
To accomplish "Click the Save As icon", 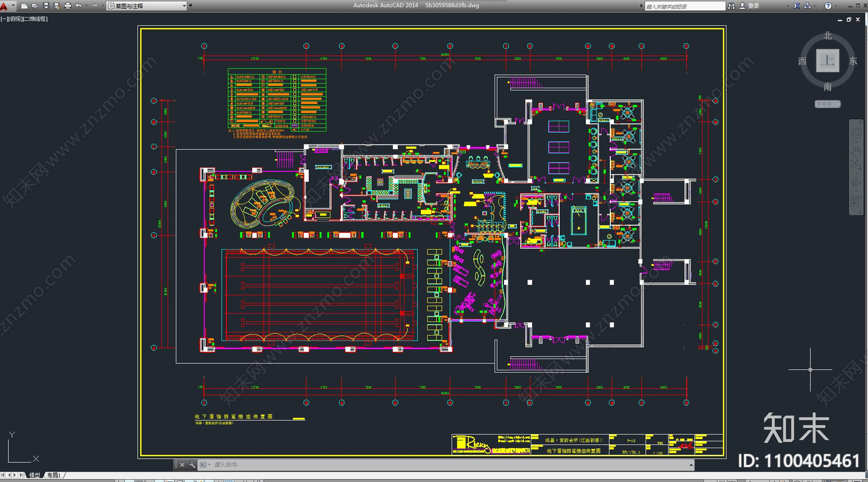I will click(56, 6).
